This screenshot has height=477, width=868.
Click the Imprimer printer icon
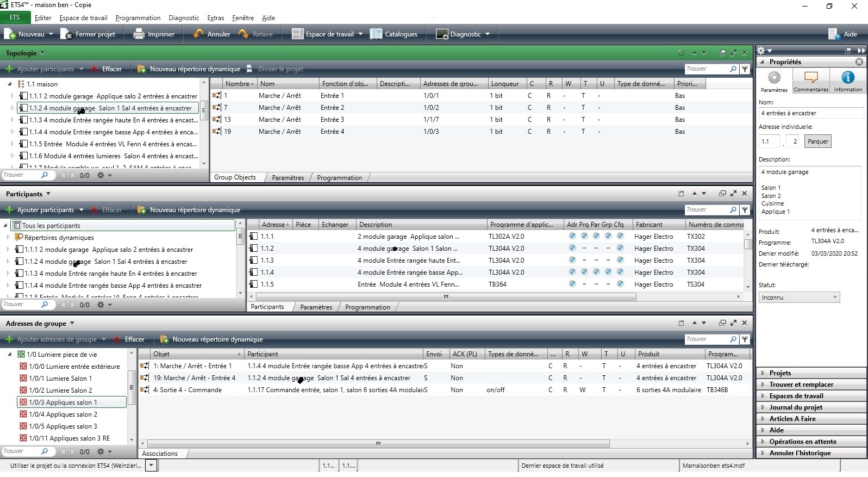point(139,34)
